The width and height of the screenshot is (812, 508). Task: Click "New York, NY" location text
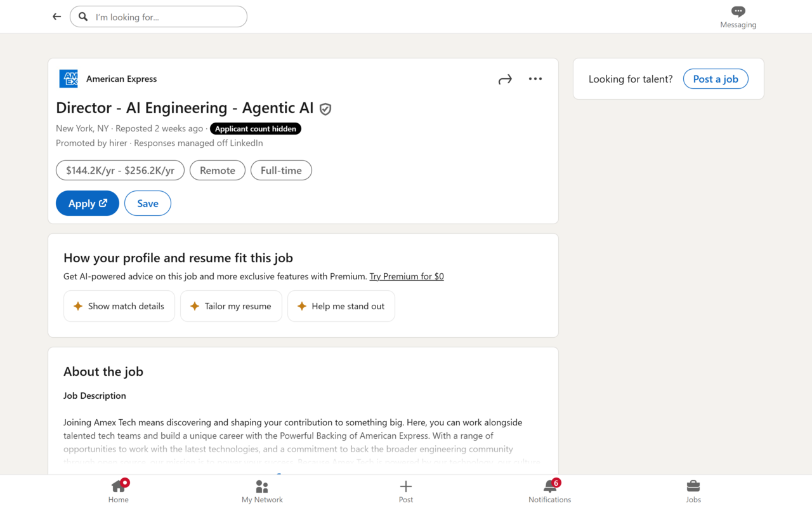point(82,128)
